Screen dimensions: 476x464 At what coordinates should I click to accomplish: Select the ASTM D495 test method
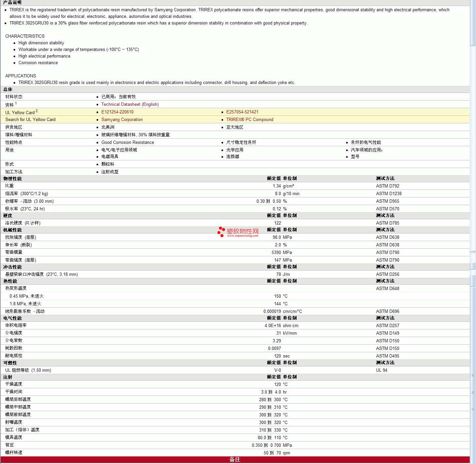pyautogui.click(x=388, y=356)
